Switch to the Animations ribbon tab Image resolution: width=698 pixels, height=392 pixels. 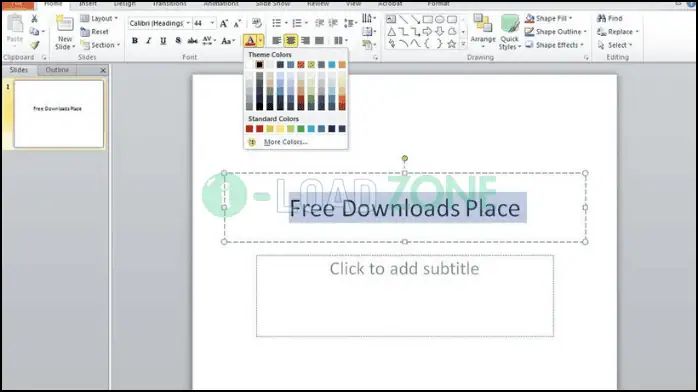[x=221, y=4]
